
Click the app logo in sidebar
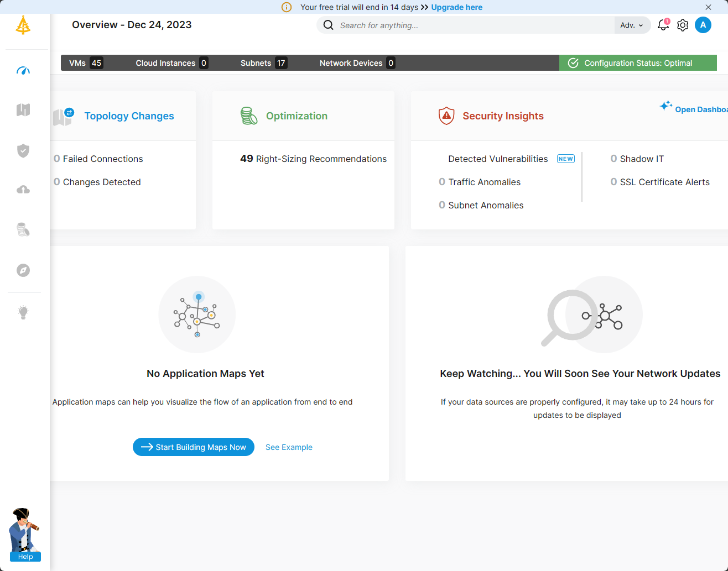23,25
